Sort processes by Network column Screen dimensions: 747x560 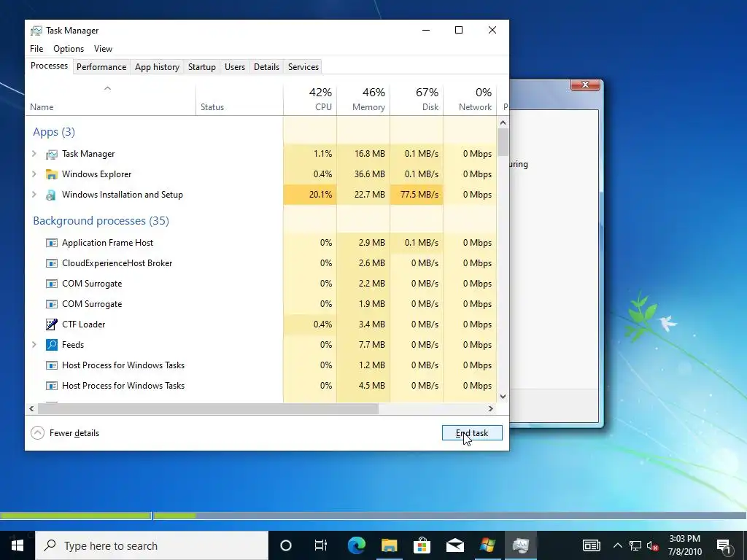click(471, 100)
